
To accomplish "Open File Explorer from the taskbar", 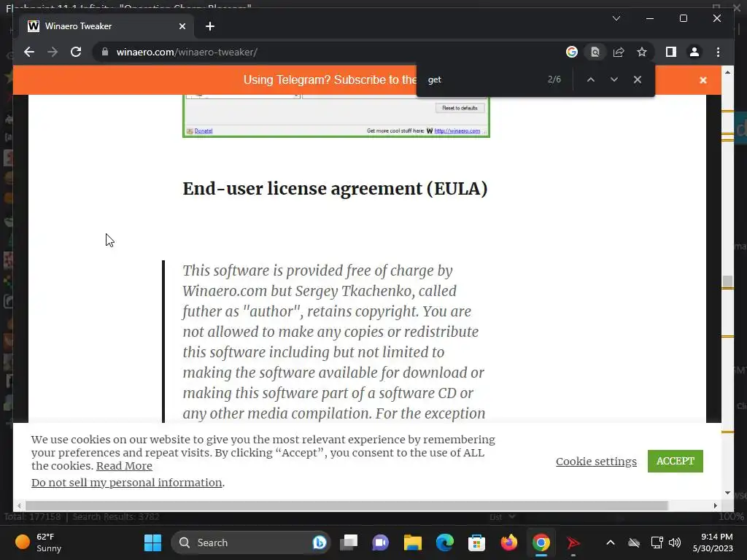I will click(x=413, y=542).
